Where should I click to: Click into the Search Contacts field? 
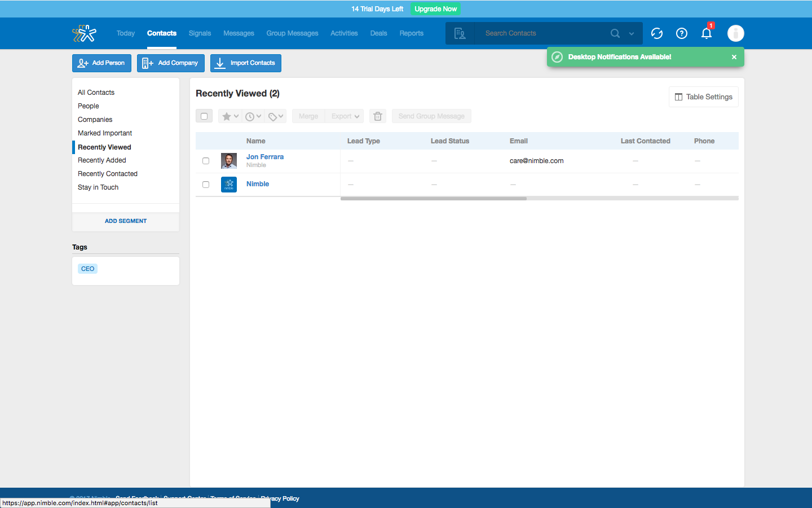click(x=541, y=33)
